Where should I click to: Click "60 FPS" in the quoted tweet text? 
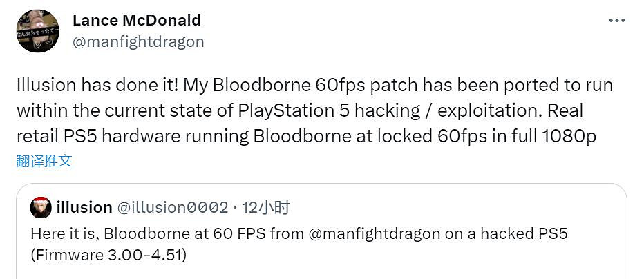(234, 233)
